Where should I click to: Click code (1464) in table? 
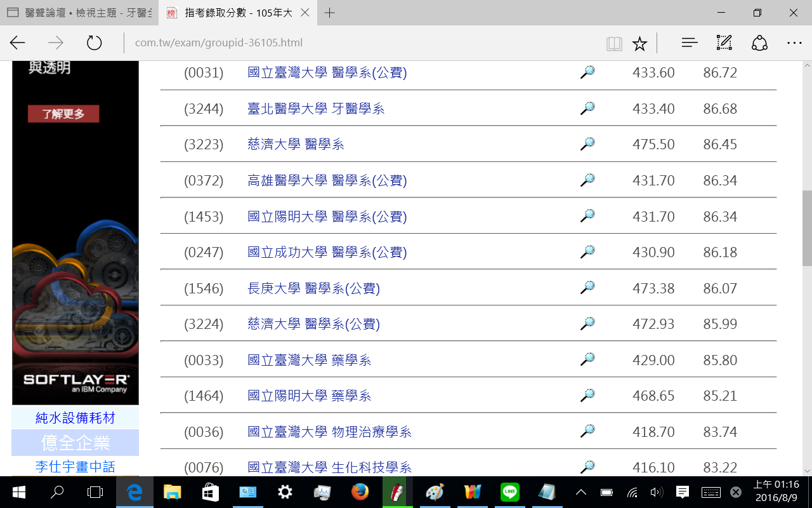point(204,396)
